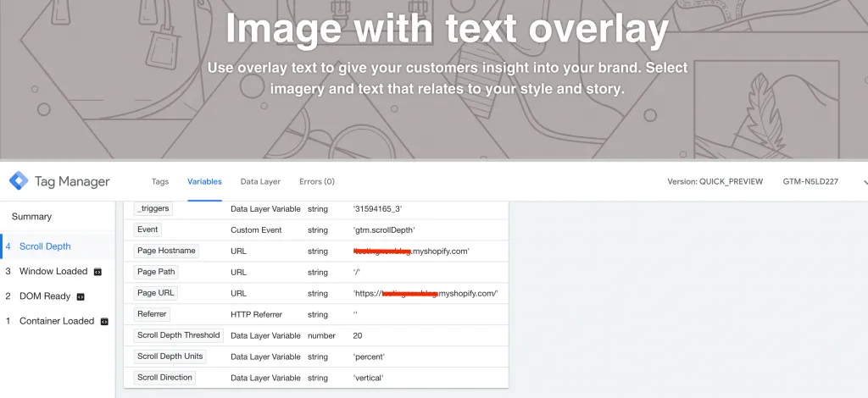Viewport: 868px width, 398px height.
Task: Open the Errors (0) tab
Action: [x=317, y=181]
